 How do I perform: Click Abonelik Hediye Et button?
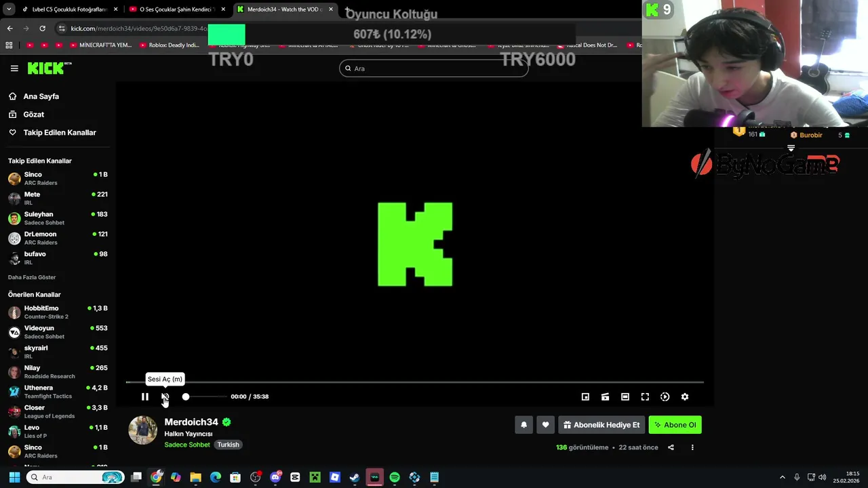pyautogui.click(x=601, y=425)
